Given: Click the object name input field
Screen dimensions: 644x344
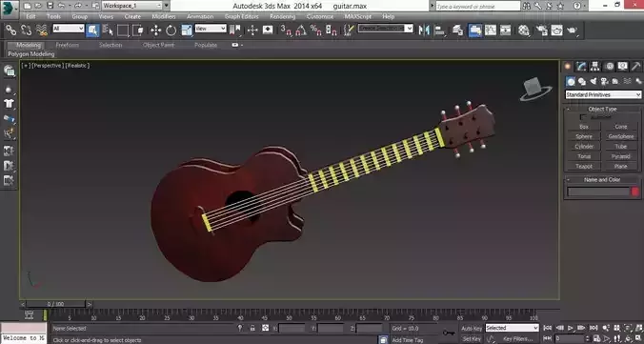Looking at the screenshot, I should click(598, 192).
